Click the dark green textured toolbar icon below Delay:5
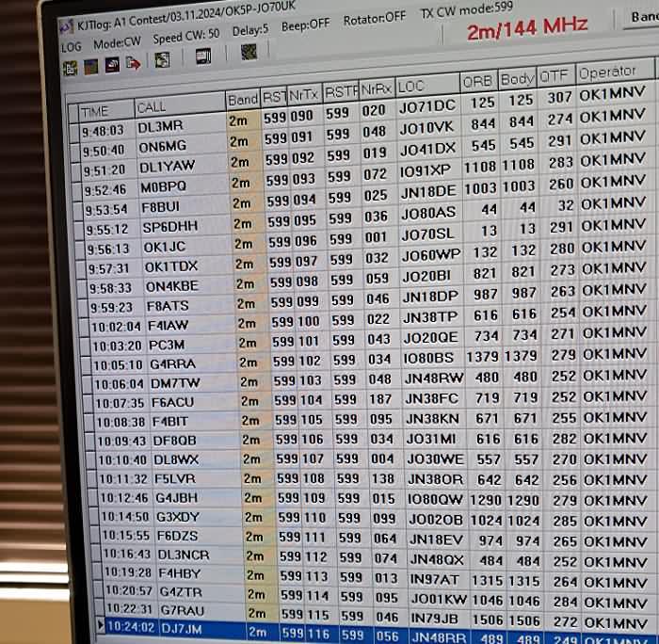Screen dimensions: 659x644 [x=249, y=52]
